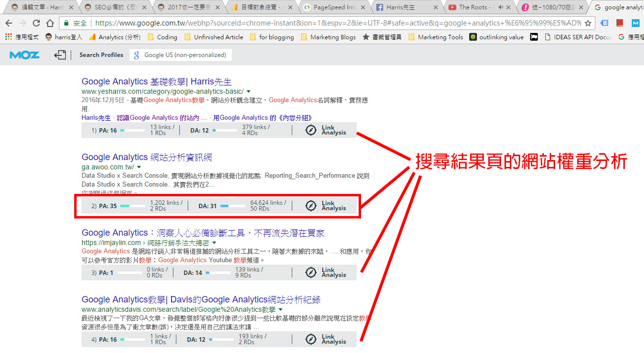
Task: Follow sitelink 認識Google Analytics 的站內
Action: 162,118
